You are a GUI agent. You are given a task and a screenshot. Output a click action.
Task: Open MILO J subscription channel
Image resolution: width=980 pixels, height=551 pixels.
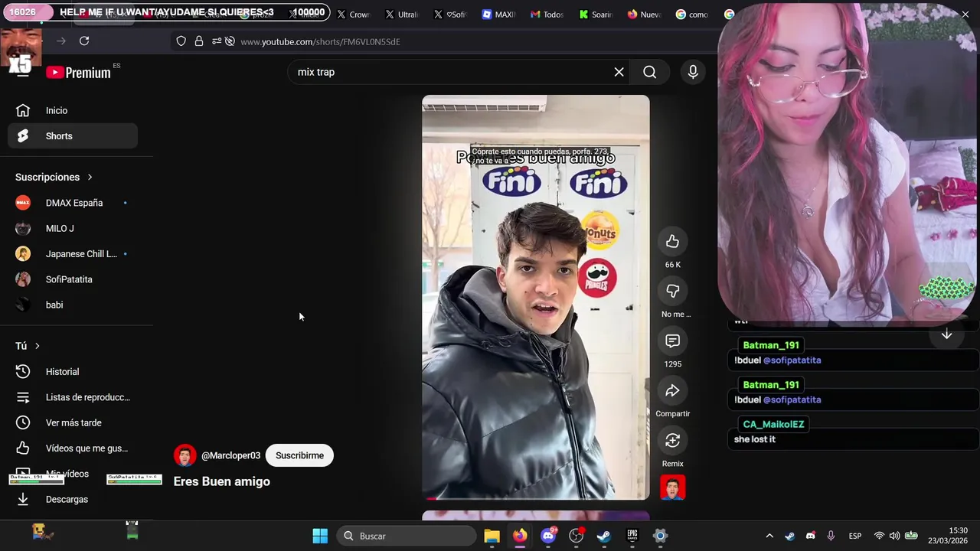tap(73, 228)
